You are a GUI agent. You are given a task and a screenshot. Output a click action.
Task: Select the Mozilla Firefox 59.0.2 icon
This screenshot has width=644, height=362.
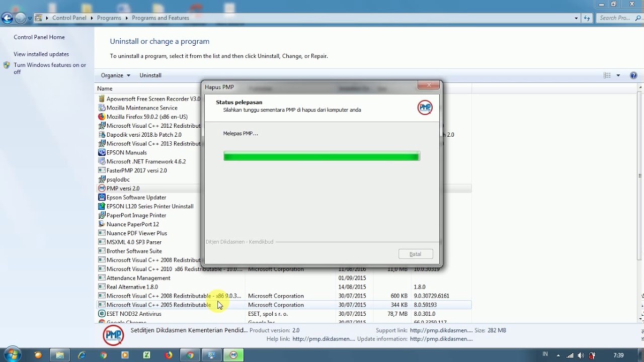102,117
